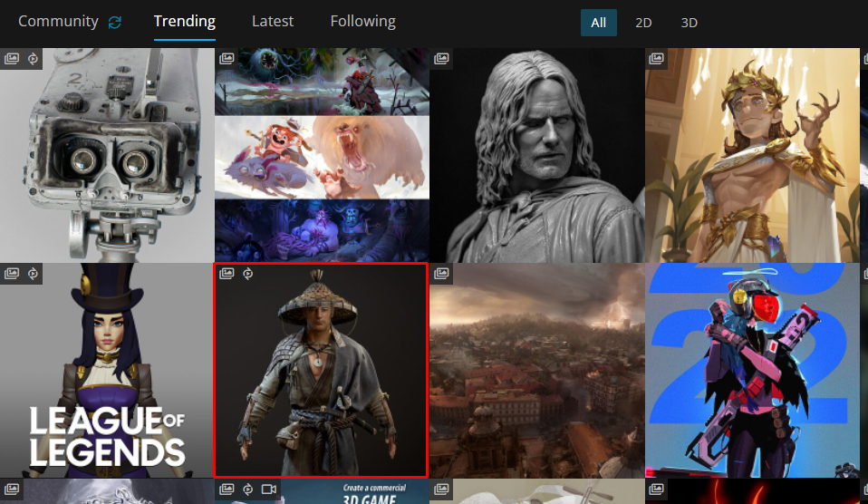Switch to the Trending tab
Image resolution: width=868 pixels, height=504 pixels.
pyautogui.click(x=184, y=22)
